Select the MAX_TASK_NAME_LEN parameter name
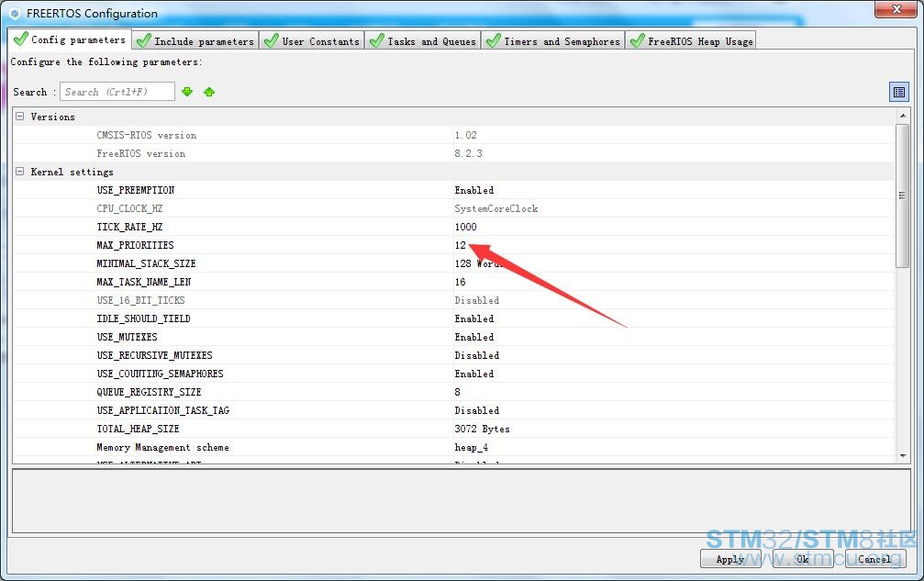924x581 pixels. [x=144, y=282]
